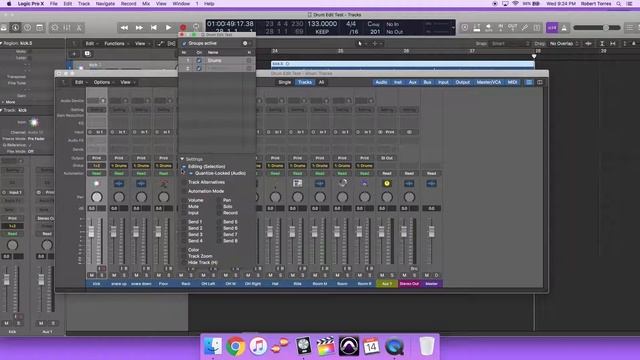640x360 pixels.
Task: Collapse the Track: Kick inspector section
Action: coord(2,110)
